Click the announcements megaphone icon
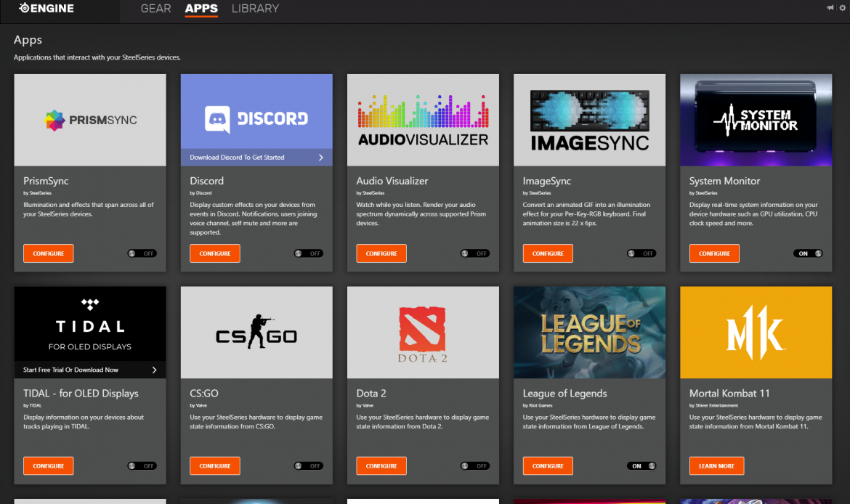The image size is (850, 504). tap(830, 8)
